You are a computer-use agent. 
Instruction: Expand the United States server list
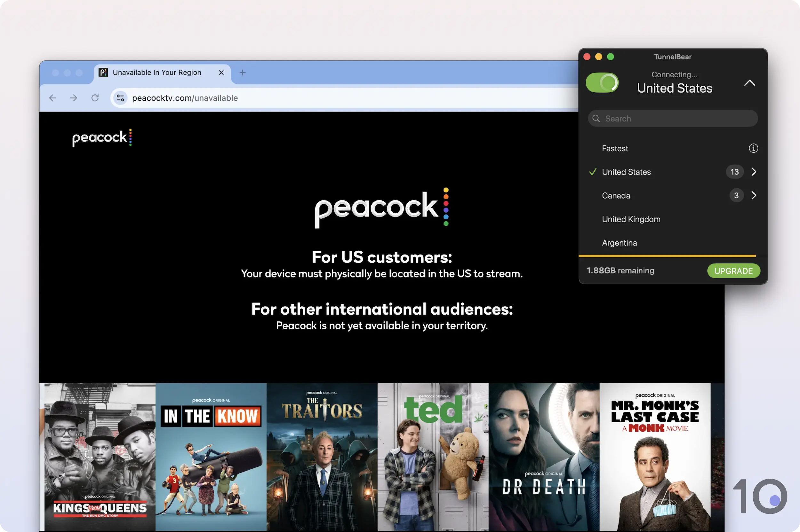(x=753, y=172)
